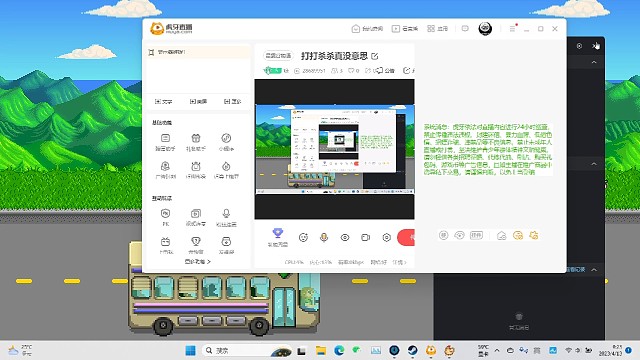Click the second icon under chat

coord(460,235)
